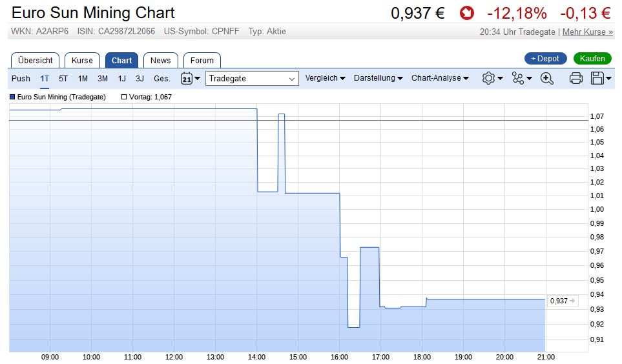Open the Tradegate exchange dropdown
622x364 pixels.
click(x=252, y=79)
